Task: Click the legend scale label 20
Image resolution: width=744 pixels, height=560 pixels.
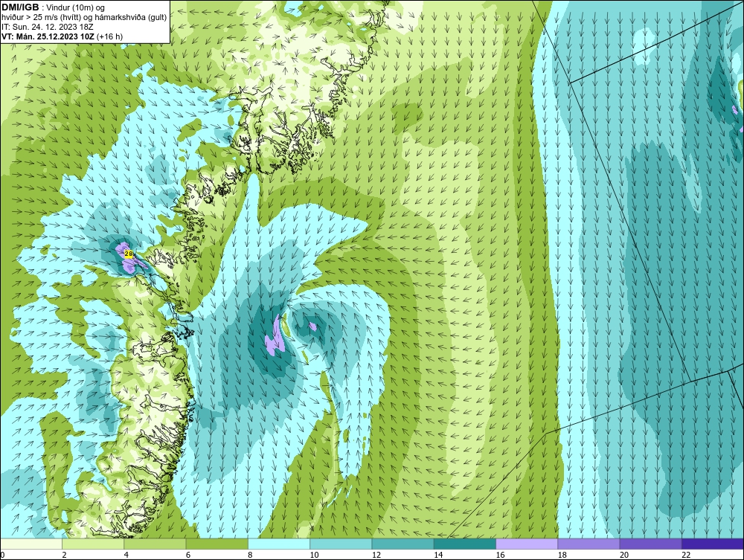Action: (624, 556)
